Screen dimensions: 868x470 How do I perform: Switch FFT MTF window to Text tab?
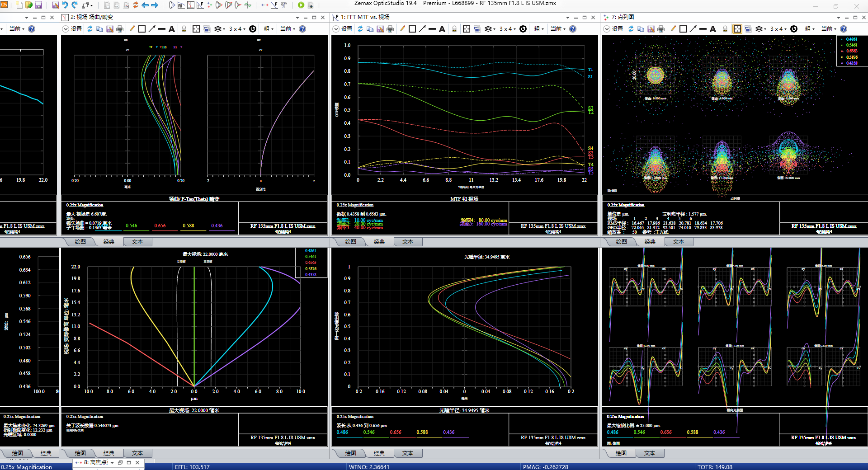point(408,242)
